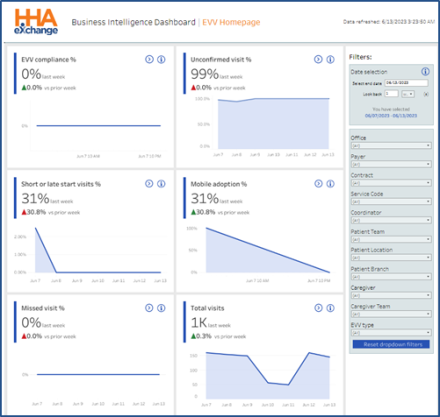Image resolution: width=440 pixels, height=417 pixels.
Task: Click the HHAeXchange logo
Action: click(x=36, y=22)
